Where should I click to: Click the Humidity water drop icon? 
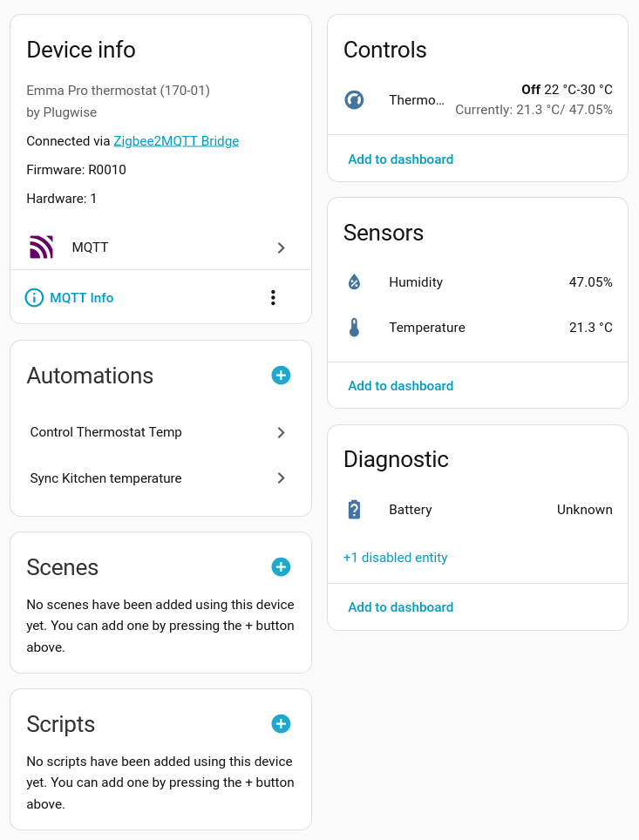click(x=354, y=282)
